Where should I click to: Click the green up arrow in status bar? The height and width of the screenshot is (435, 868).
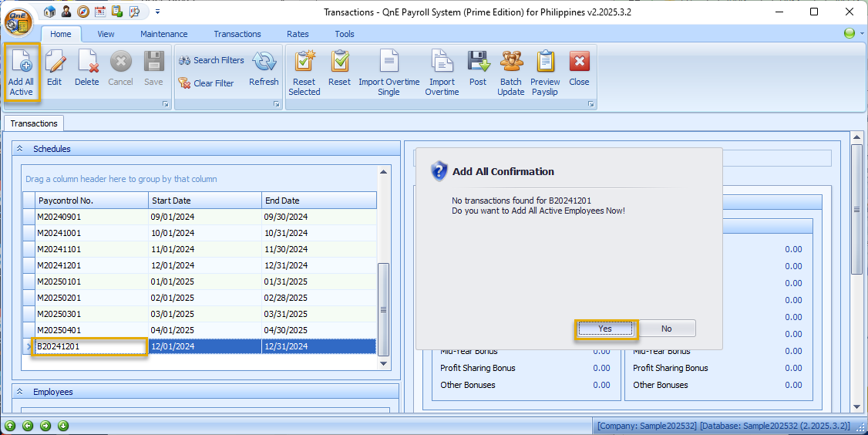tap(10, 427)
